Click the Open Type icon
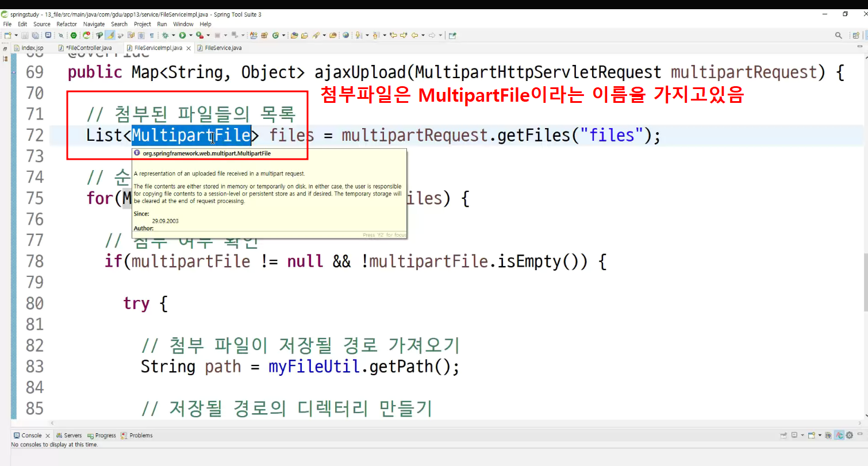The width and height of the screenshot is (868, 466). pyautogui.click(x=294, y=35)
